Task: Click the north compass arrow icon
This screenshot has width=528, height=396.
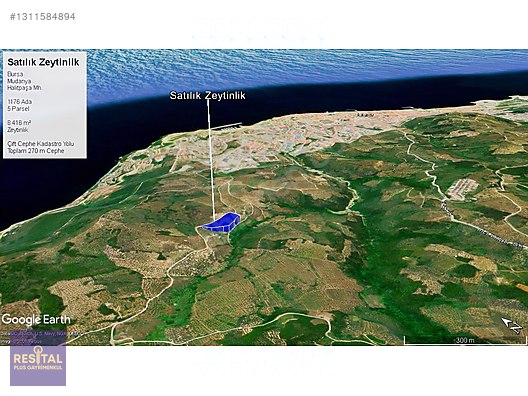Action: [512, 326]
